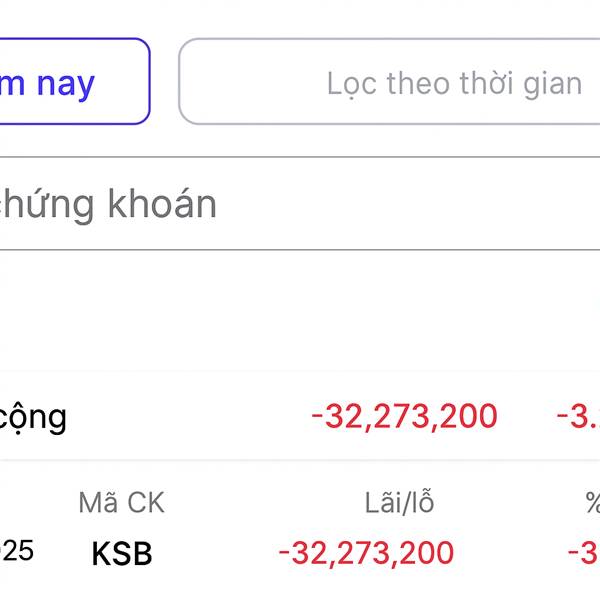Sort by the "%" column header

click(592, 503)
